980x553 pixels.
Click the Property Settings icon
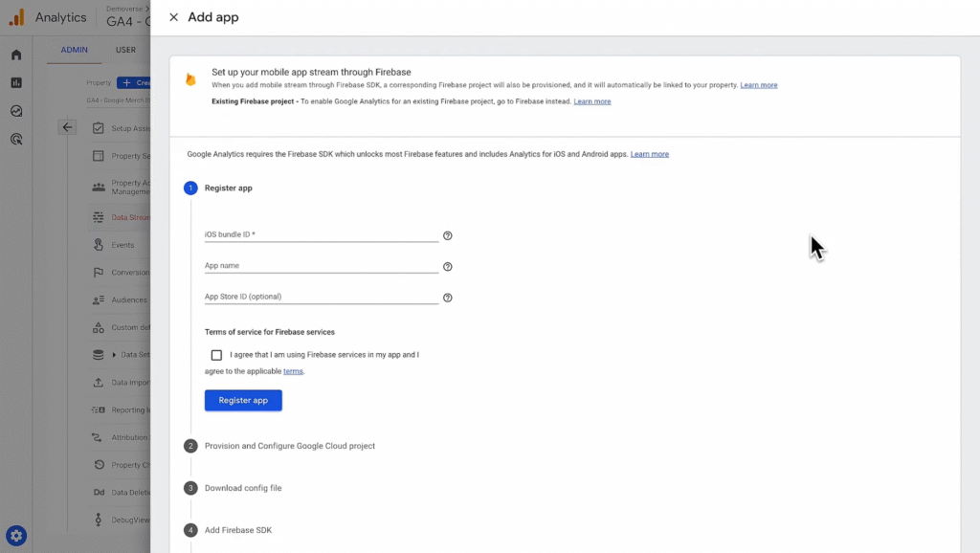99,156
